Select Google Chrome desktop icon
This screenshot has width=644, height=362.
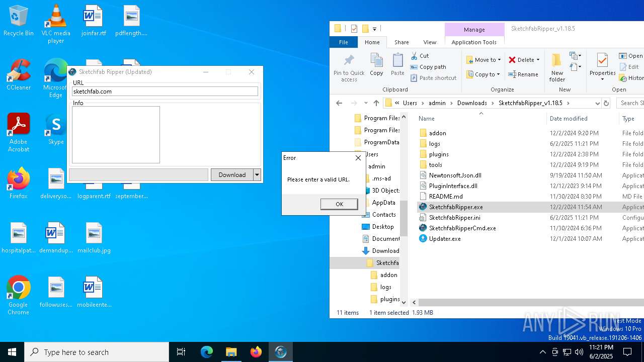click(19, 296)
